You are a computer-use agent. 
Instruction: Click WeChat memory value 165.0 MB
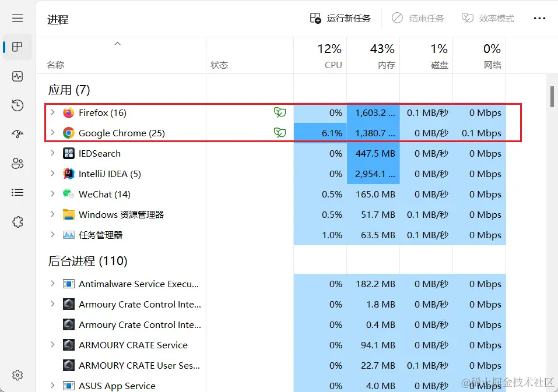pyautogui.click(x=375, y=195)
